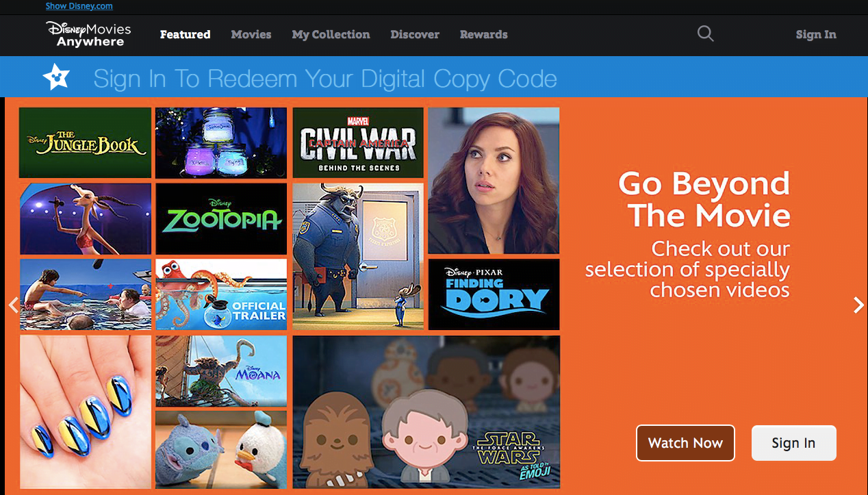Open the singing gazelle thumbnail
The image size is (868, 495).
(x=85, y=218)
